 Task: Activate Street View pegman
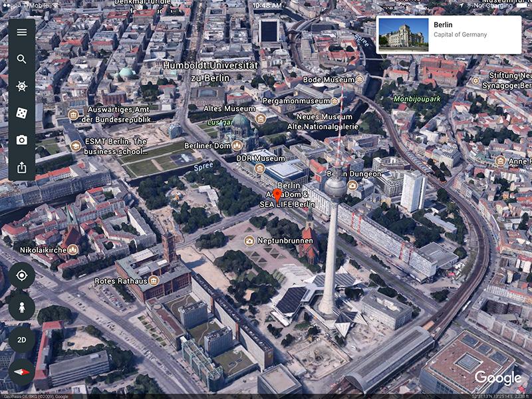(x=22, y=308)
